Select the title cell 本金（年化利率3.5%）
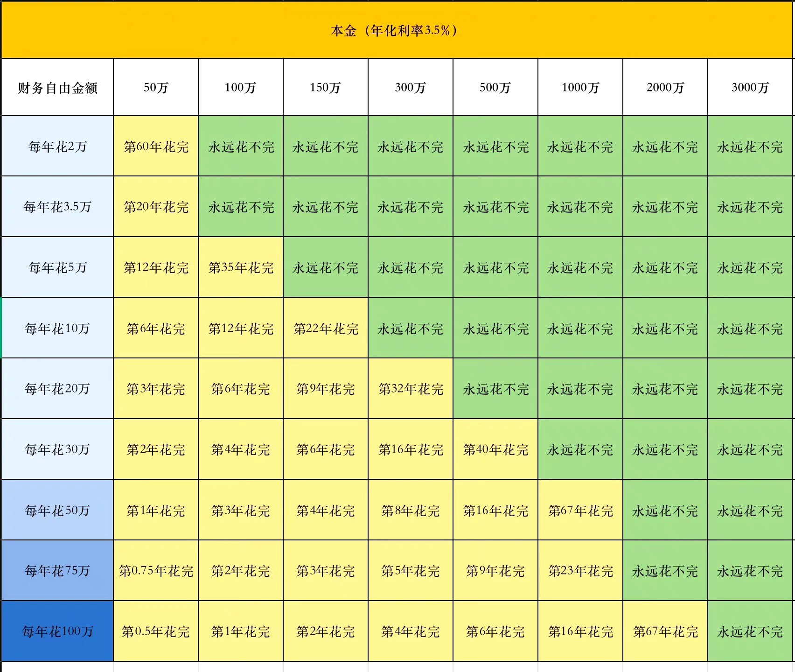 tap(397, 30)
